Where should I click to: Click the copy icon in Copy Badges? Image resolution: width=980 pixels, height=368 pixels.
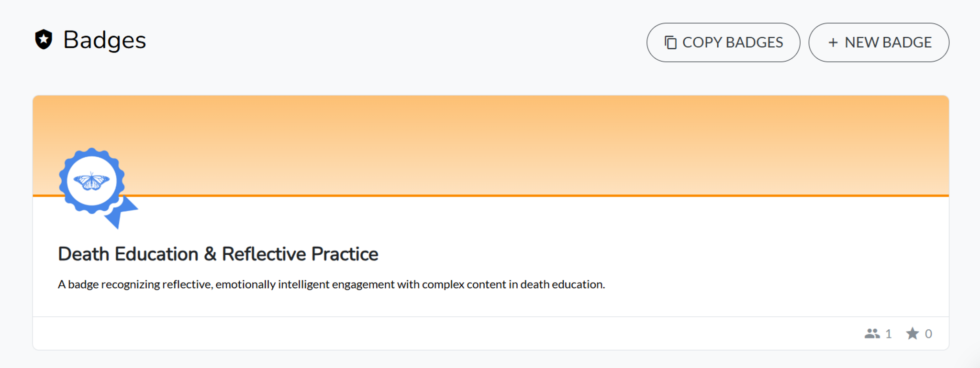pyautogui.click(x=670, y=43)
